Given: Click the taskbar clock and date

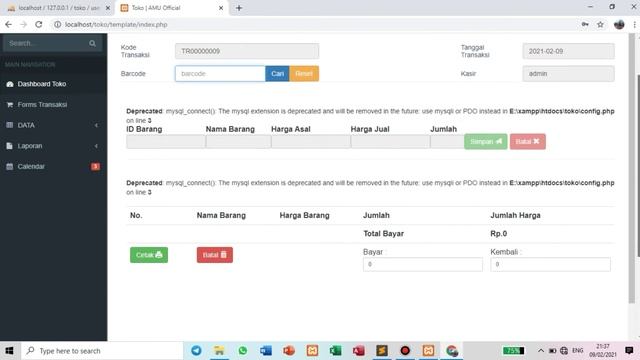Looking at the screenshot, I should pos(602,351).
